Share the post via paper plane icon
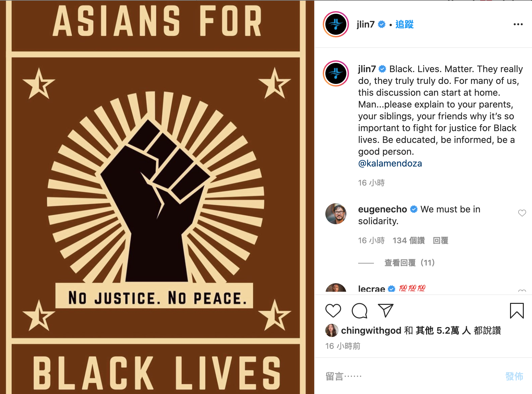The image size is (532, 394). [x=385, y=310]
